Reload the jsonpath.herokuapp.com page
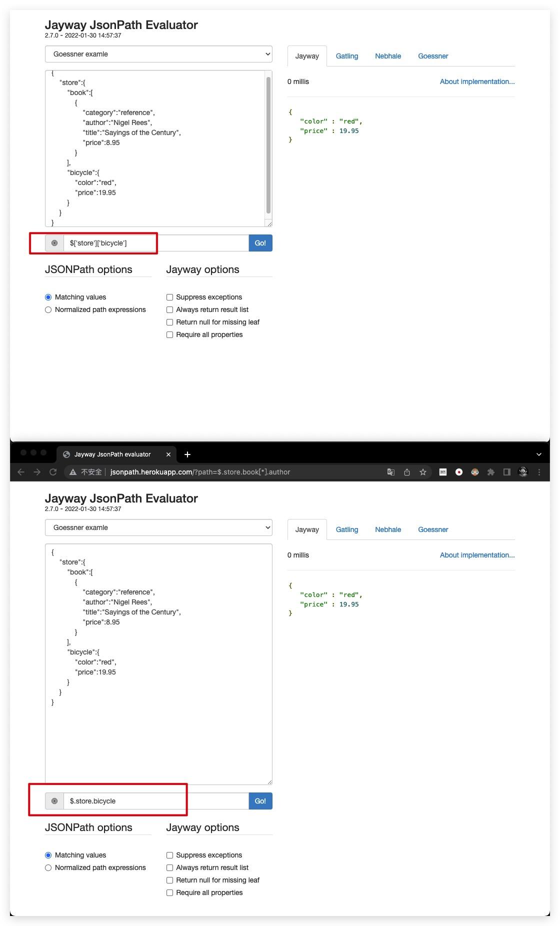 point(53,472)
